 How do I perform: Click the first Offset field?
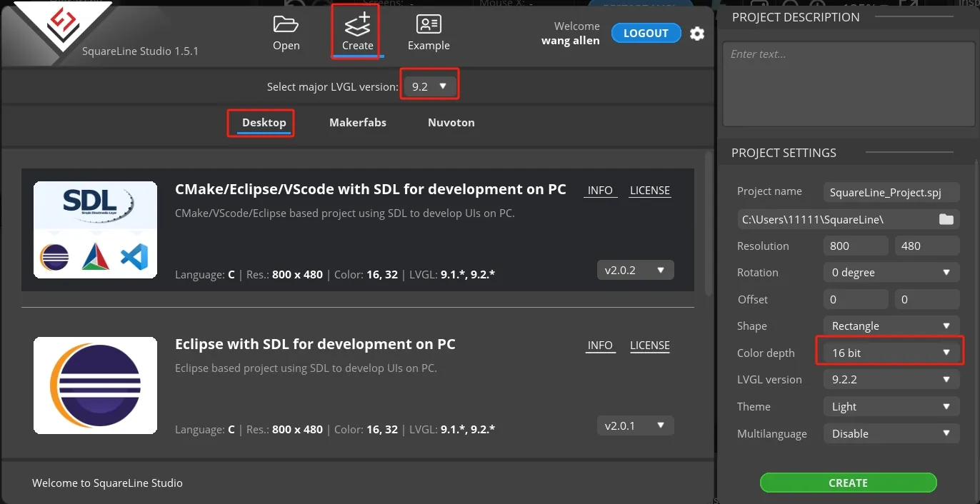pos(856,300)
